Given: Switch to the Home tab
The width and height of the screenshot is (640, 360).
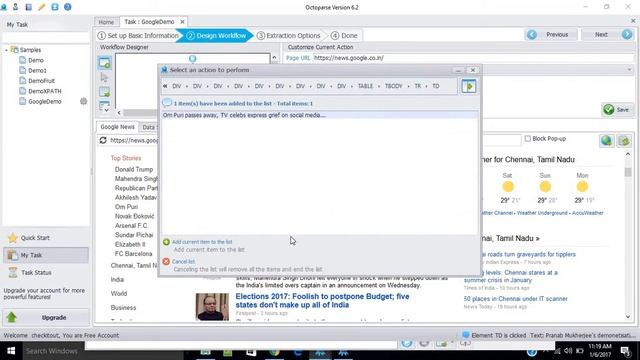Looking at the screenshot, I should (106, 22).
